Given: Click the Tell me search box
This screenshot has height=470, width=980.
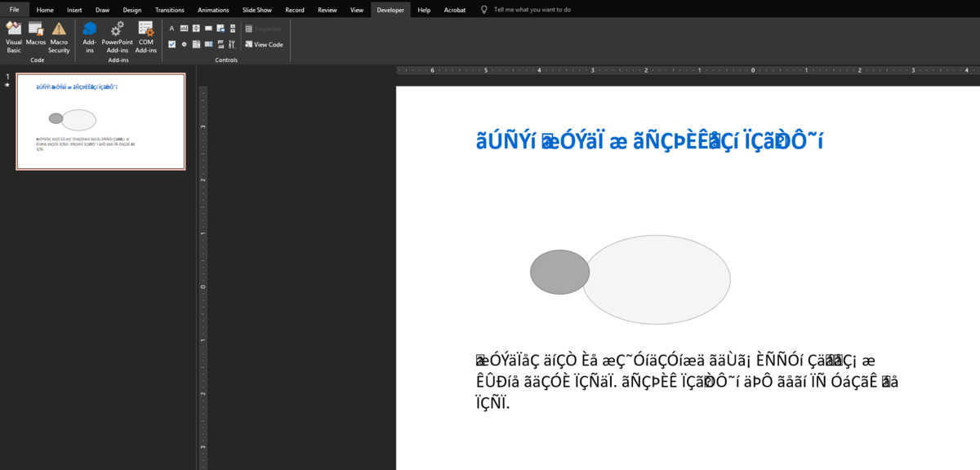Looking at the screenshot, I should [532, 10].
